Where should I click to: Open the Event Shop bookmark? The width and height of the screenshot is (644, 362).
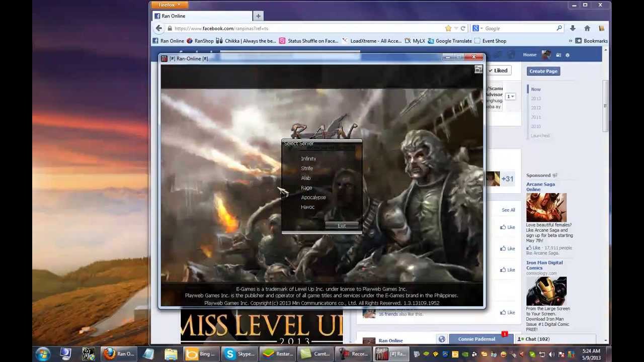point(490,41)
